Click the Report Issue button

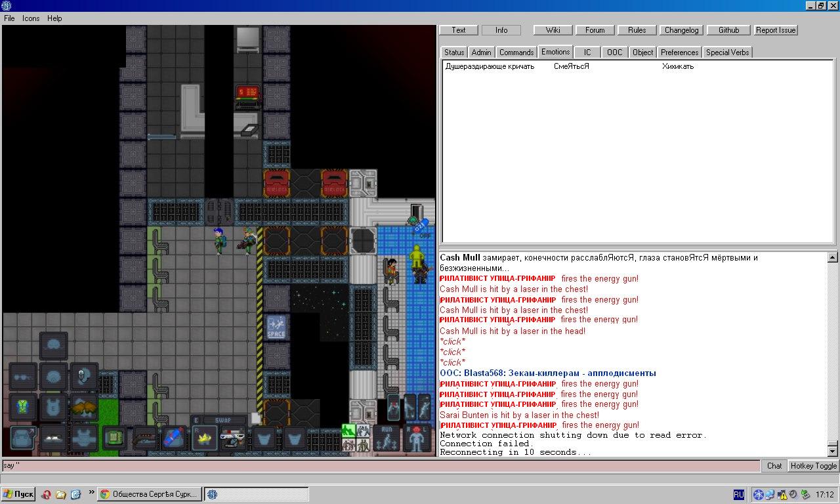pos(776,30)
